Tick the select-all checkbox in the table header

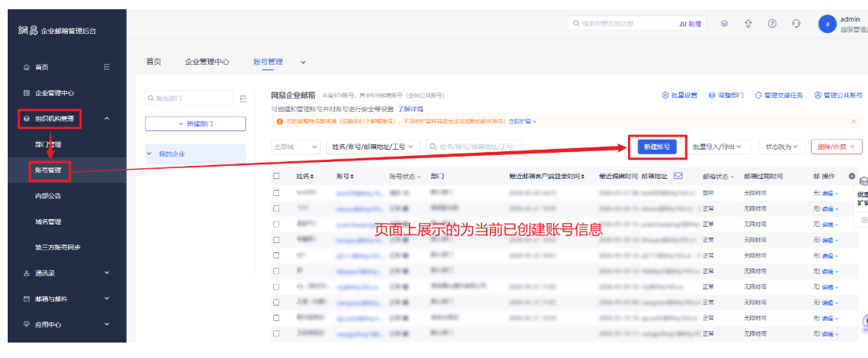tap(276, 176)
